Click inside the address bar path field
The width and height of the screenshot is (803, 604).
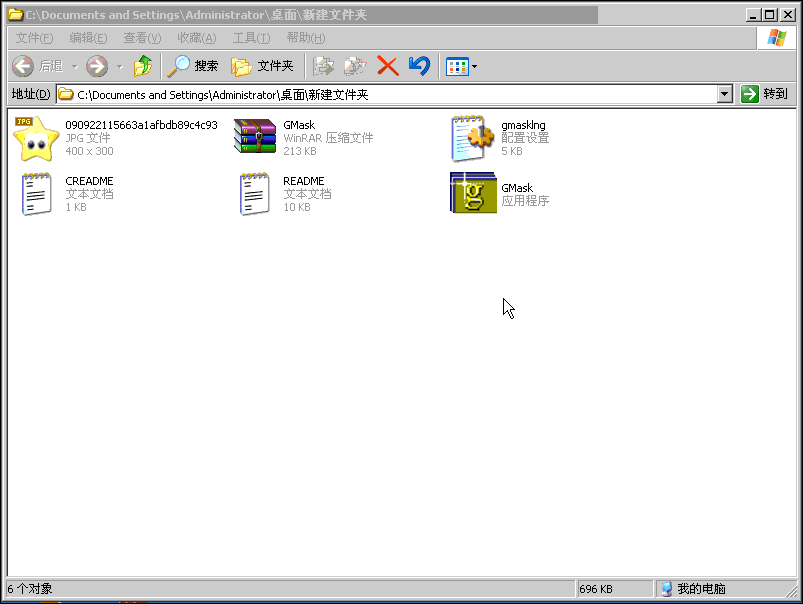(x=400, y=94)
